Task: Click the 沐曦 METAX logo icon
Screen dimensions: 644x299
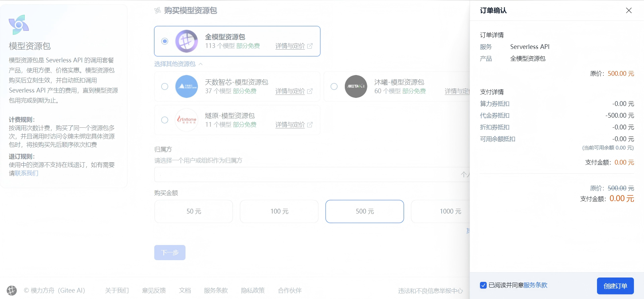Action: [x=356, y=86]
